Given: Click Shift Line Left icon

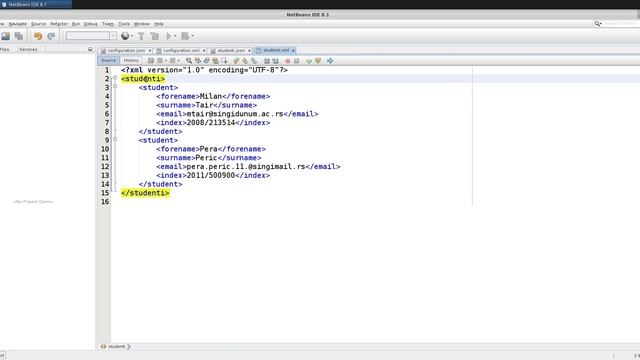Looking at the screenshot, I should point(267,61).
